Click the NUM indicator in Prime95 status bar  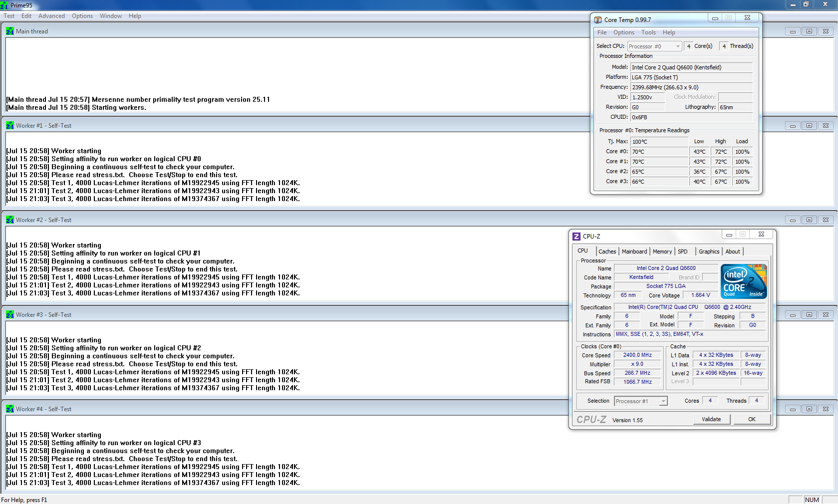[x=812, y=500]
